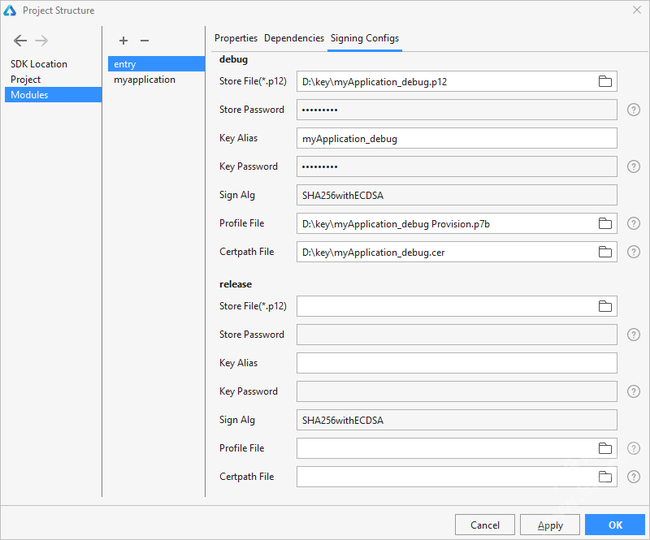This screenshot has height=540, width=650.
Task: Open Project settings section
Action: coord(26,79)
